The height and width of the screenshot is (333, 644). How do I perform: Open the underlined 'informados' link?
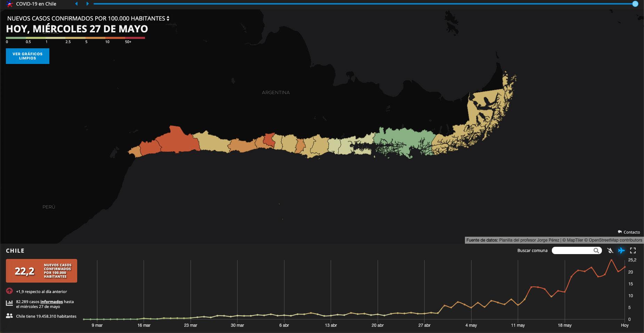[x=51, y=302]
